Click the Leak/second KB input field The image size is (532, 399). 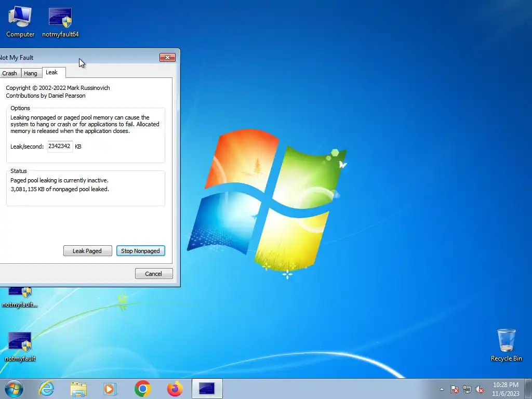pyautogui.click(x=60, y=147)
